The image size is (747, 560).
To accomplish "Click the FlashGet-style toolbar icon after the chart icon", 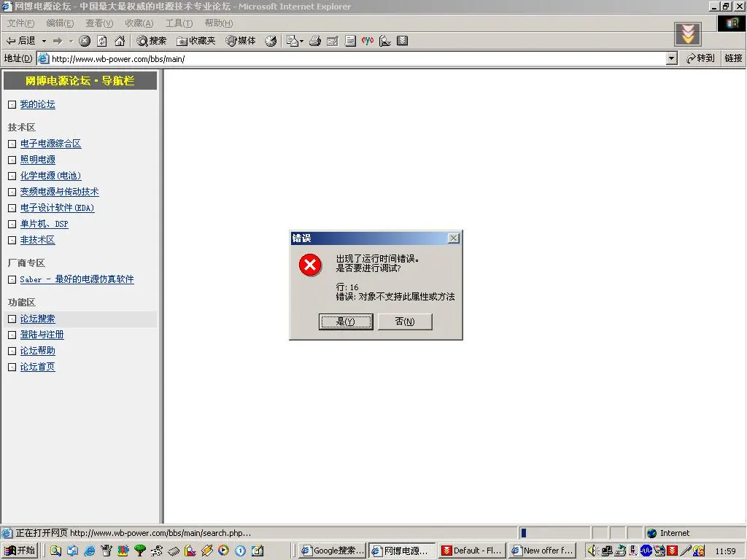I will click(x=403, y=41).
